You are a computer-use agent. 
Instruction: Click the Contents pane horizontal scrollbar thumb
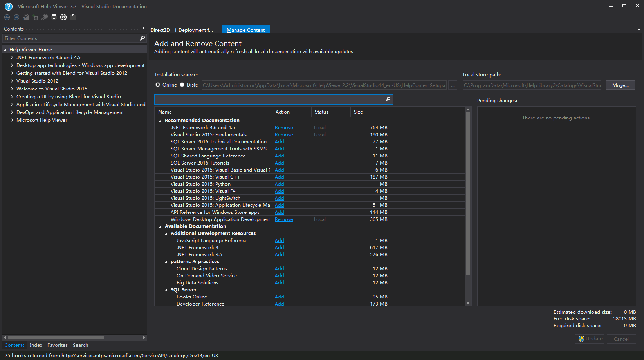point(56,337)
